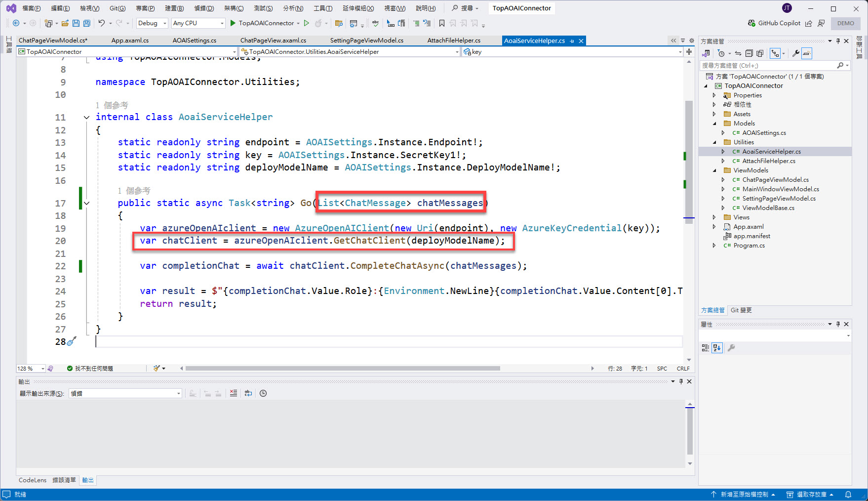Screen dimensions: 868x501
Task: Open the 128 % zoom level dropdown
Action: tap(31, 369)
